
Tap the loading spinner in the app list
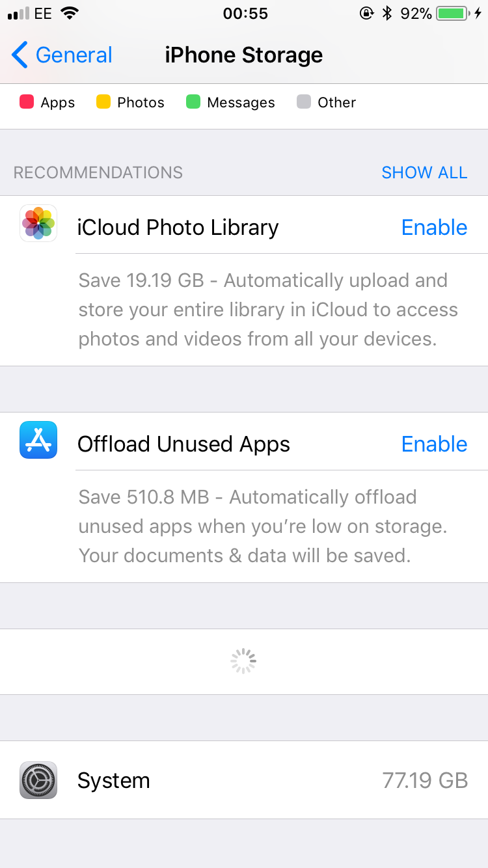pos(243,661)
